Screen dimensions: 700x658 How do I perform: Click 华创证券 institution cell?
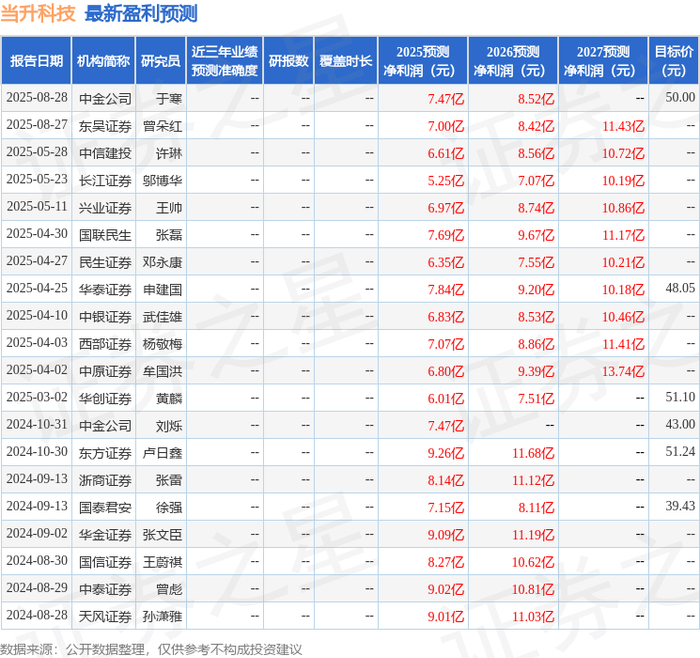tap(105, 399)
